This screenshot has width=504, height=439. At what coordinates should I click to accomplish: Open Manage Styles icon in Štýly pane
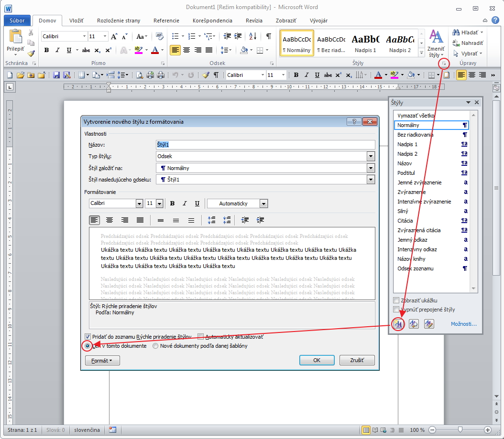(x=429, y=324)
